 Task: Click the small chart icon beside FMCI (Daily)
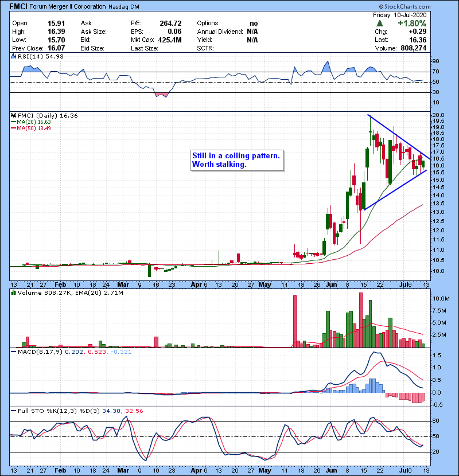pos(14,116)
